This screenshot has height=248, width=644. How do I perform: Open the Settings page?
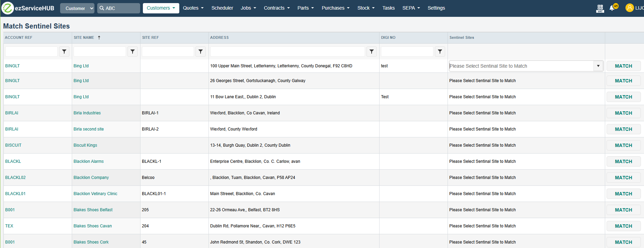point(436,8)
